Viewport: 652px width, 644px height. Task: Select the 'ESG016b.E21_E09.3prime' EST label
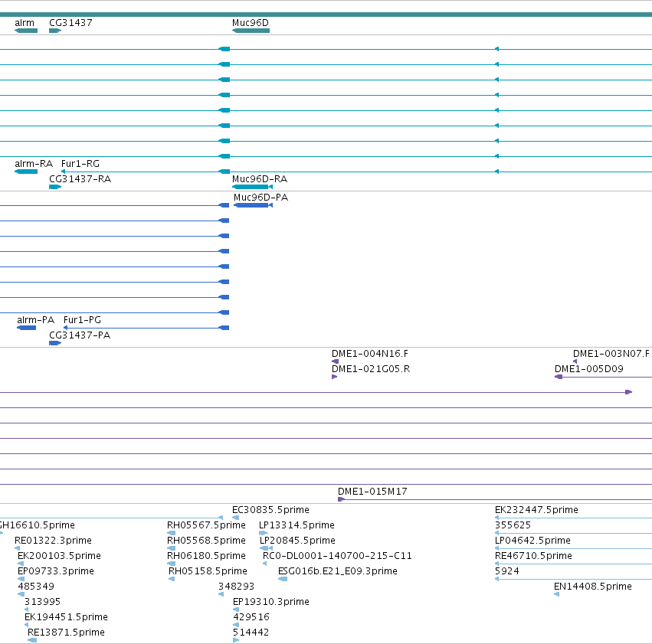(x=338, y=571)
